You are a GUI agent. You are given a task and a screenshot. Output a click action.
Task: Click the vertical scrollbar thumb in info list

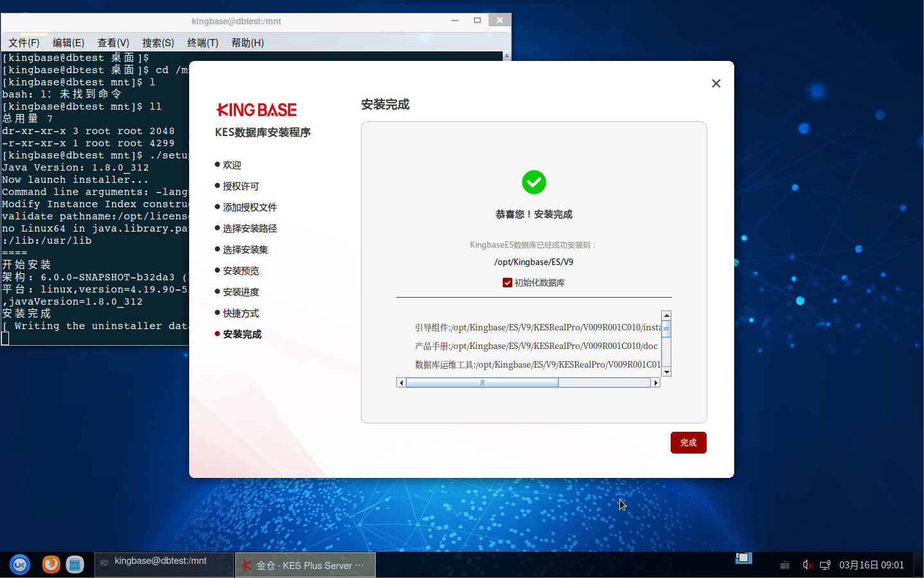(666, 328)
